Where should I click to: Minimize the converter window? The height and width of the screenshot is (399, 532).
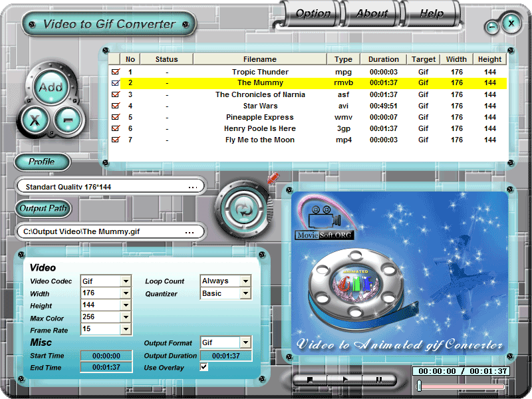tap(492, 27)
